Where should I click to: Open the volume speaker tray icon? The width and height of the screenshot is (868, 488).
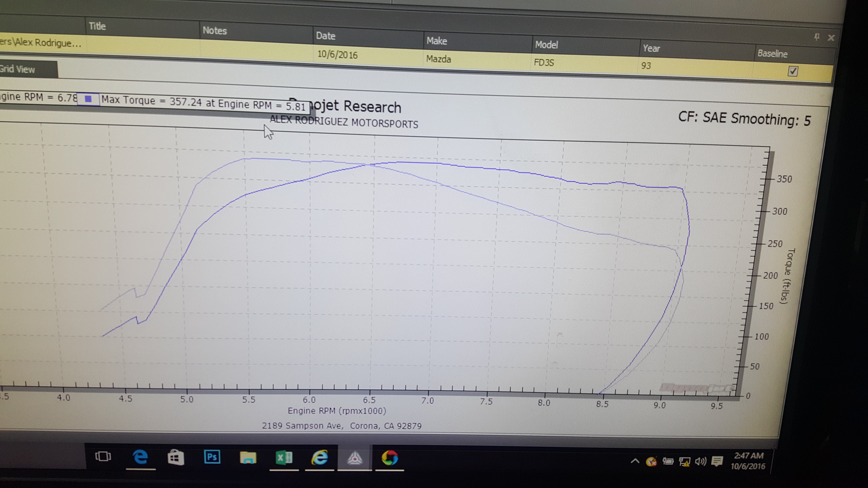point(701,461)
